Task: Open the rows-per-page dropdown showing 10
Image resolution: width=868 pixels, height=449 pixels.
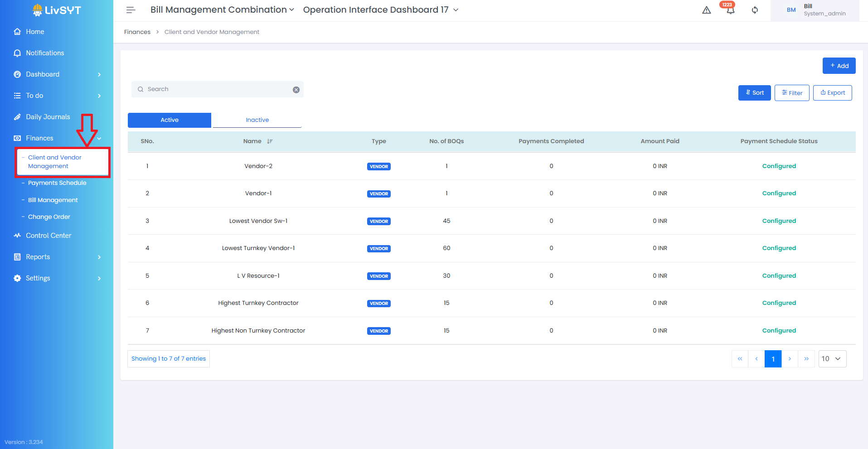Action: (x=832, y=359)
